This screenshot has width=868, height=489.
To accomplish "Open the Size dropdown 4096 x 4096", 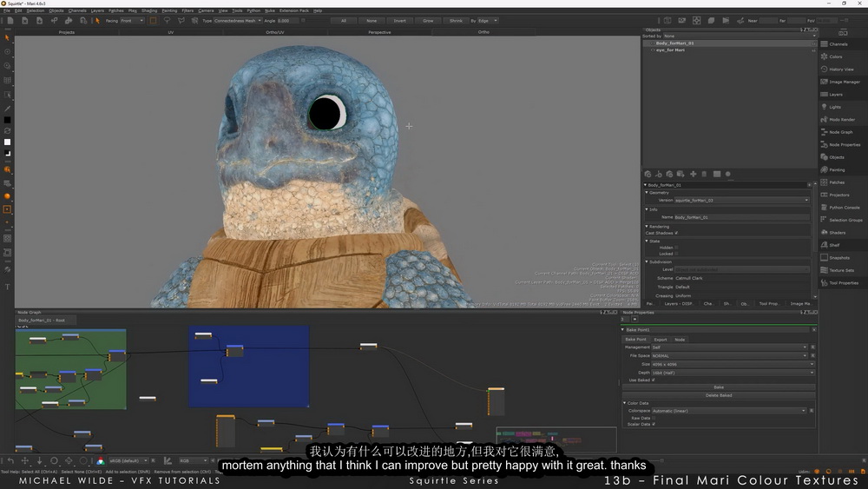I will point(733,365).
